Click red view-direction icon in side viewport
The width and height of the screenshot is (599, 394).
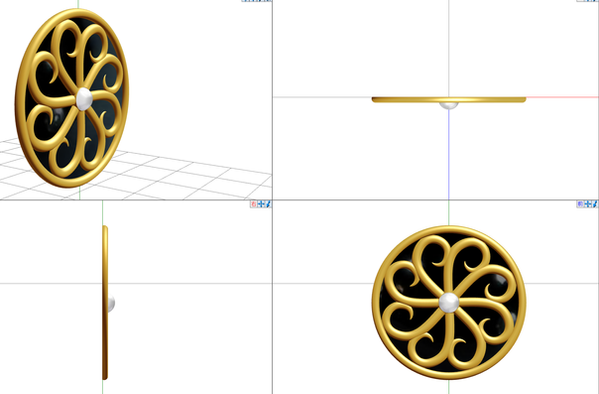click(254, 204)
